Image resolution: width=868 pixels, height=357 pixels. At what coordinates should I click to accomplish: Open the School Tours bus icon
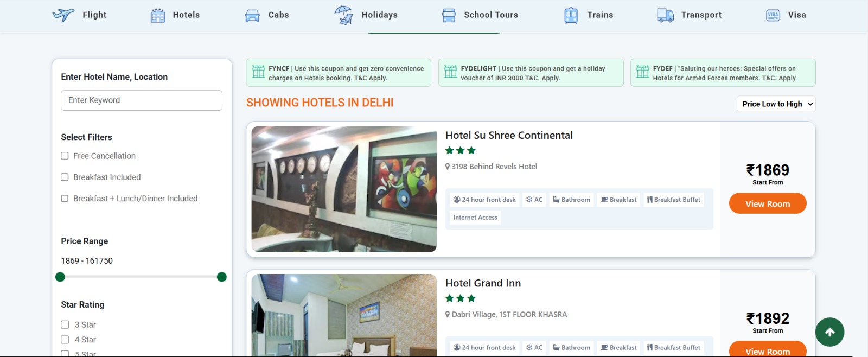pos(449,15)
